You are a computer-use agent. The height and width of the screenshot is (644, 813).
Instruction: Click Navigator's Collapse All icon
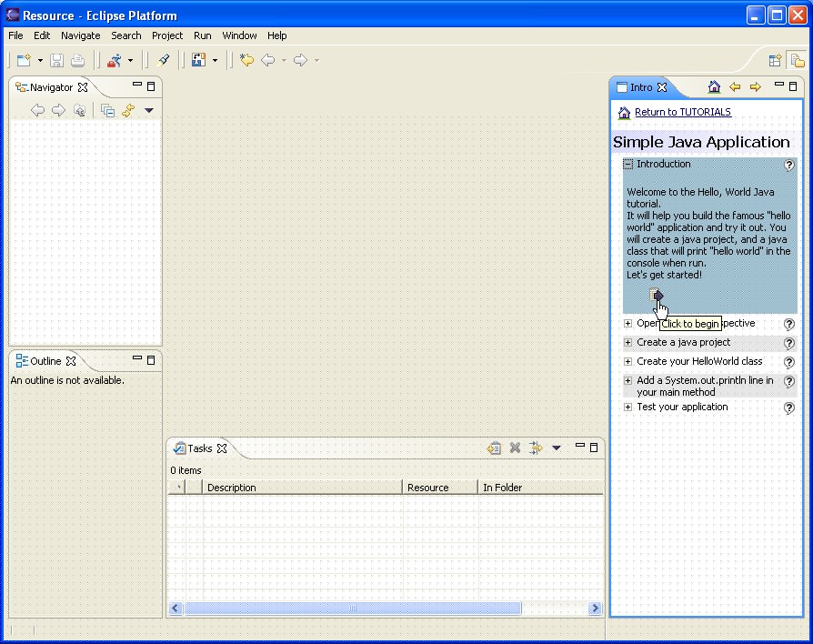(108, 110)
